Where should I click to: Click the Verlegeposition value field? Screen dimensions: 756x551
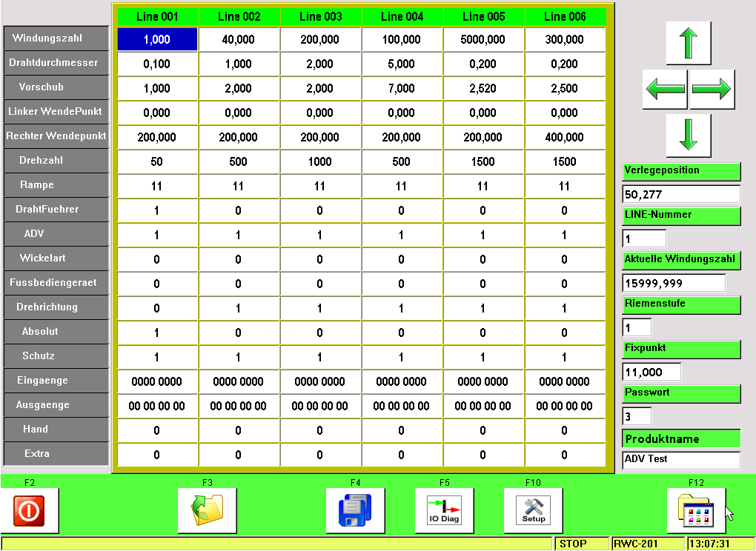coord(681,194)
